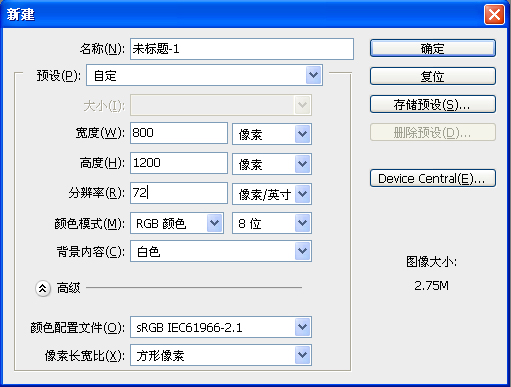The image size is (511, 387).
Task: Close the 新建 dialog window
Action: point(494,15)
